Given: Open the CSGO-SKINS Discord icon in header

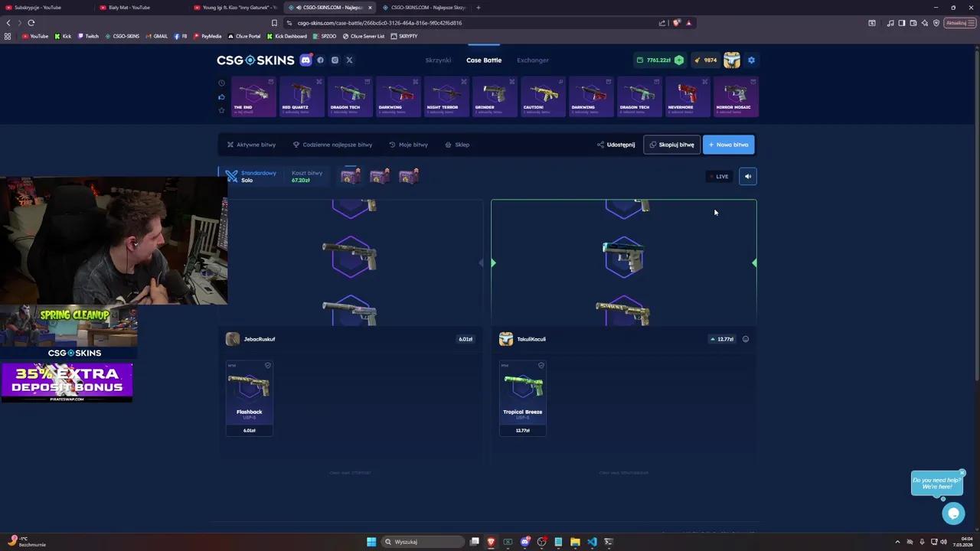Looking at the screenshot, I should [x=305, y=60].
